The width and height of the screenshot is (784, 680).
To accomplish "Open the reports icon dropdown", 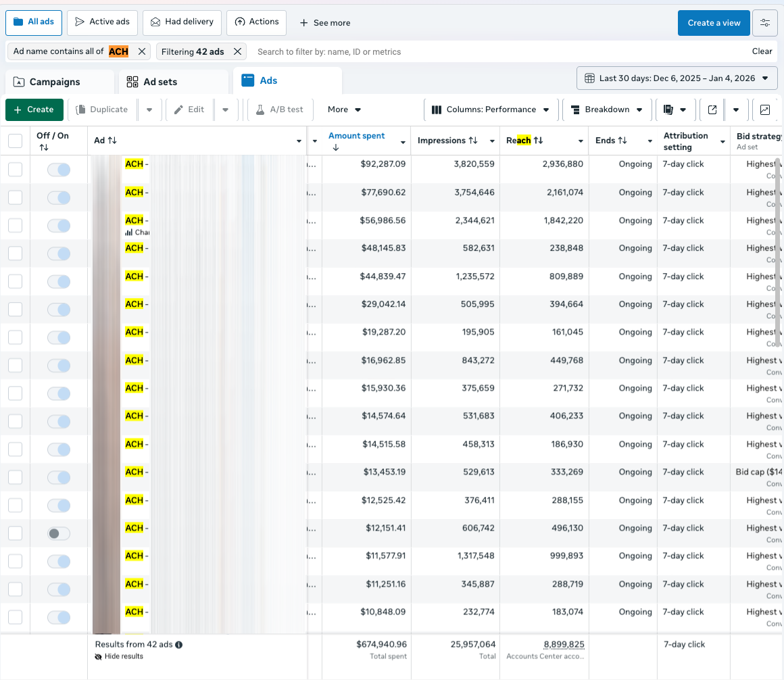I will (x=675, y=110).
